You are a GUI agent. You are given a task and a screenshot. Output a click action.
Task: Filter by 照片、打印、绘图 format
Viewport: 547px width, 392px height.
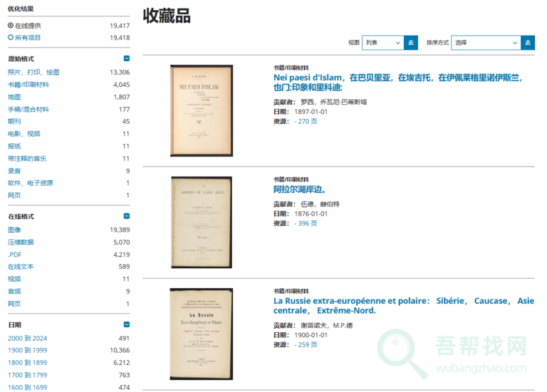[x=33, y=72]
